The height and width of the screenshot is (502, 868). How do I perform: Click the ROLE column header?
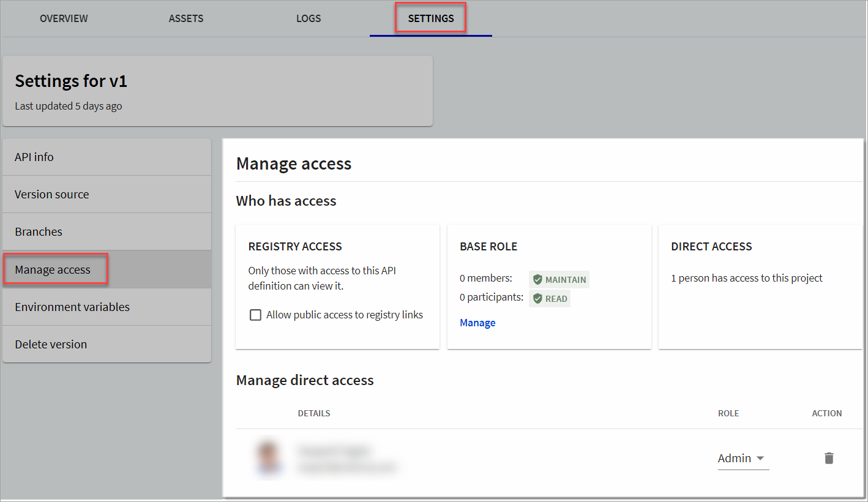click(x=728, y=413)
